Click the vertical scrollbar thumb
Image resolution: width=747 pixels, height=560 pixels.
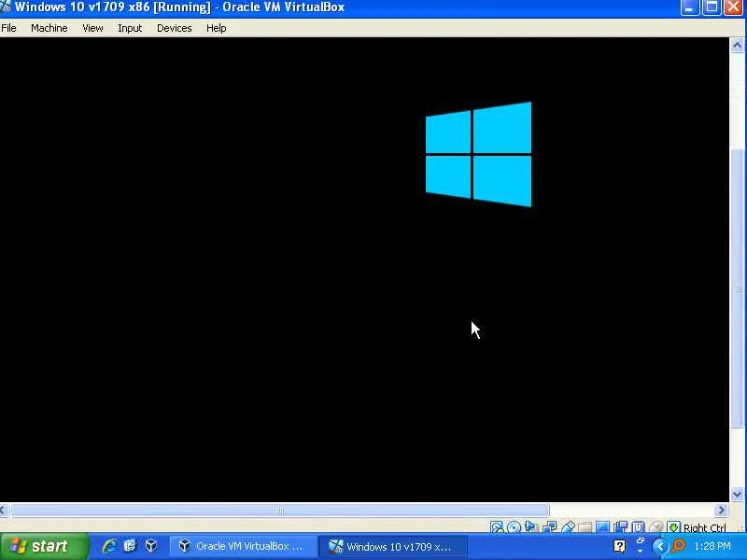tap(738, 288)
